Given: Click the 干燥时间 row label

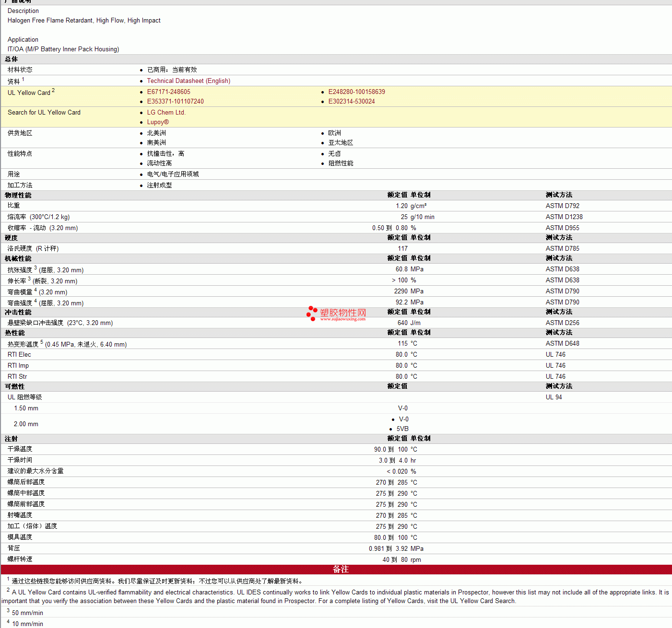Looking at the screenshot, I should [x=20, y=460].
